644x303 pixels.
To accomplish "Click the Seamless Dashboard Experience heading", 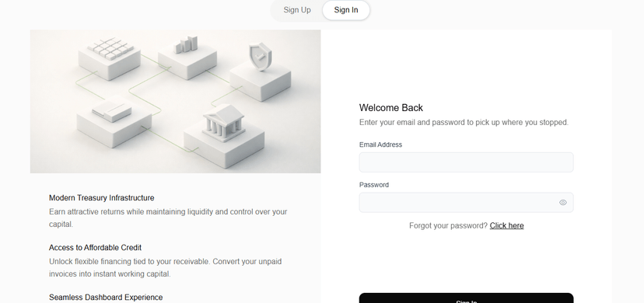I will coord(106,298).
